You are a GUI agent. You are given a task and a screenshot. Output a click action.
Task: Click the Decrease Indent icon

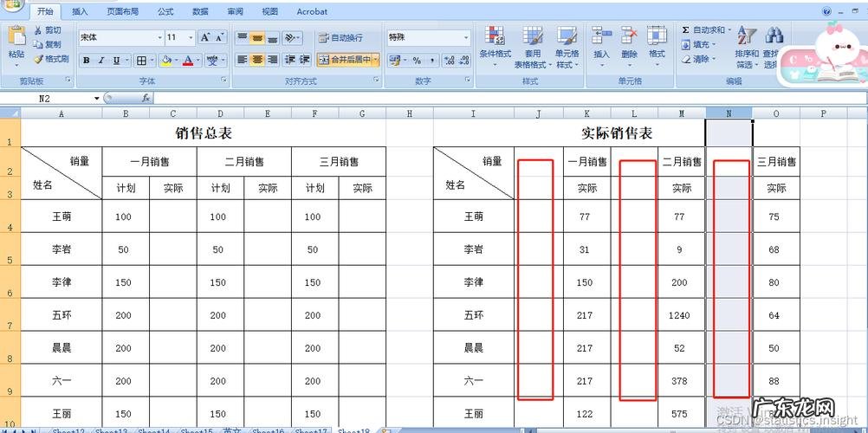coord(289,59)
